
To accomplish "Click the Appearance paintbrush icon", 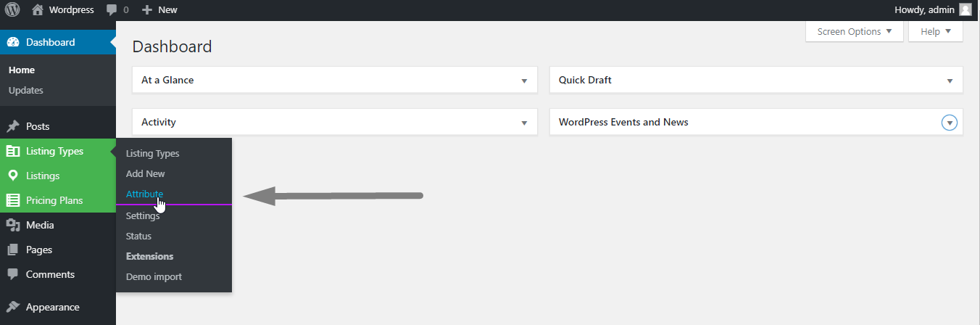I will coord(13,307).
